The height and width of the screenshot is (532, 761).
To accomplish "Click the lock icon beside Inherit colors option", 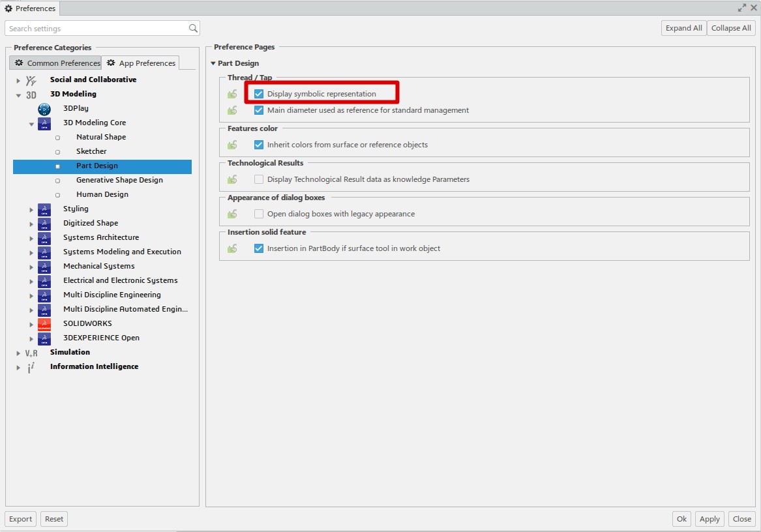I will coord(232,145).
